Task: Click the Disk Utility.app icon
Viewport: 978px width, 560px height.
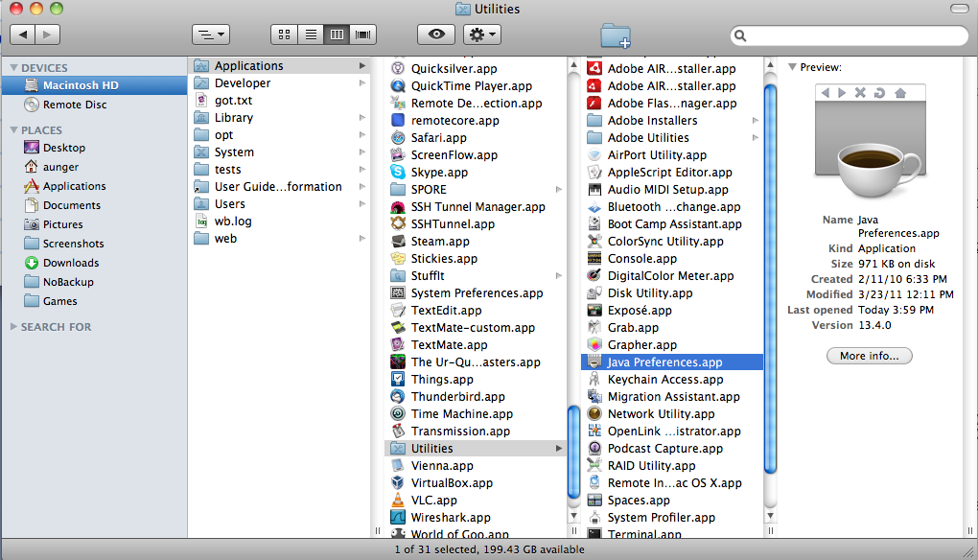Action: pyautogui.click(x=595, y=293)
